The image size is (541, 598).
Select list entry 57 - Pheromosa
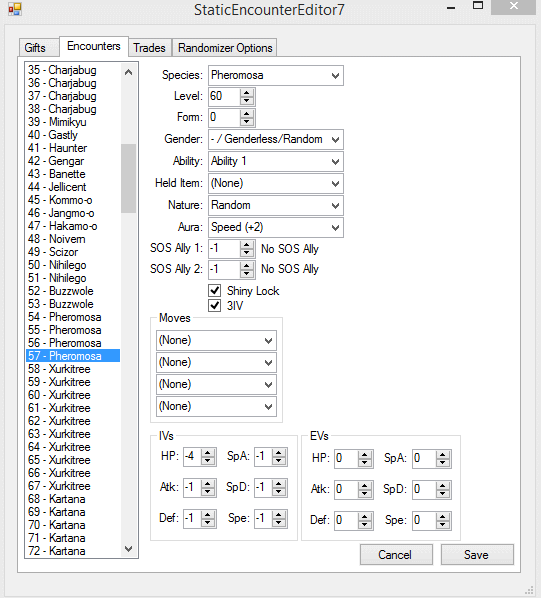coord(73,356)
